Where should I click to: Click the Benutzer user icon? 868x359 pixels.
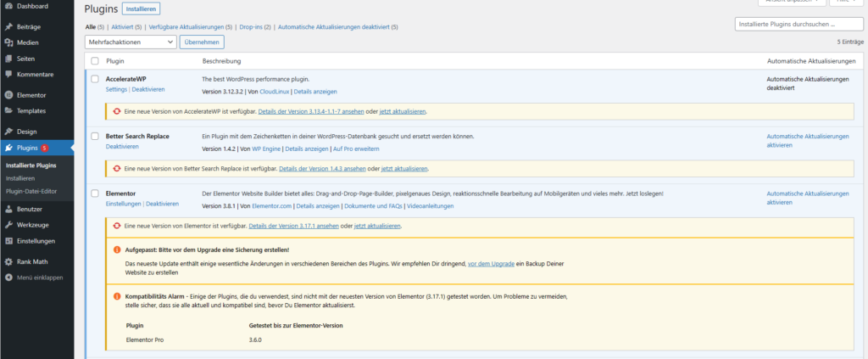point(8,210)
